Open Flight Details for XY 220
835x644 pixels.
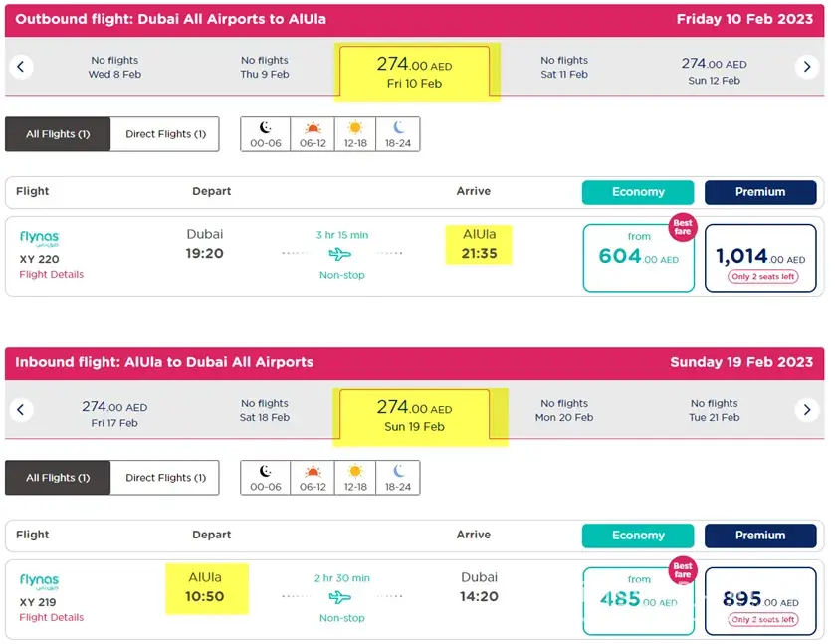pos(52,274)
